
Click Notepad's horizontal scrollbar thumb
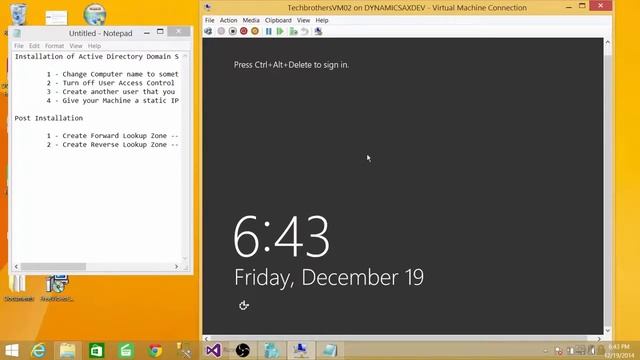[x=53, y=267]
